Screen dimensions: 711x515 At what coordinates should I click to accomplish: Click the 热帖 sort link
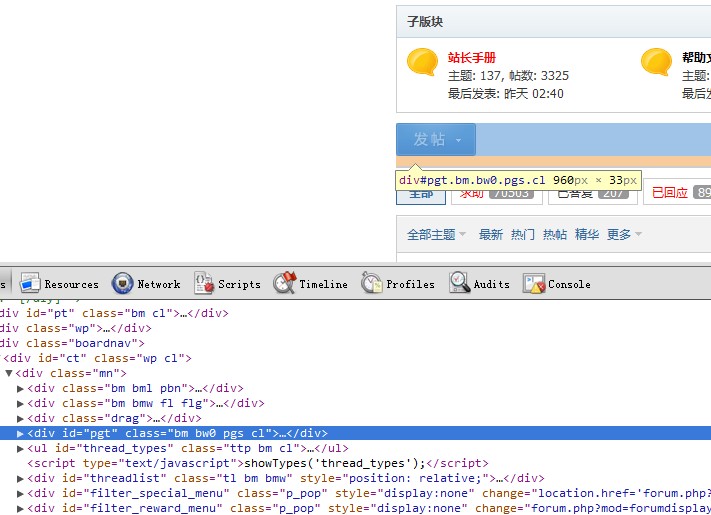[x=555, y=234]
